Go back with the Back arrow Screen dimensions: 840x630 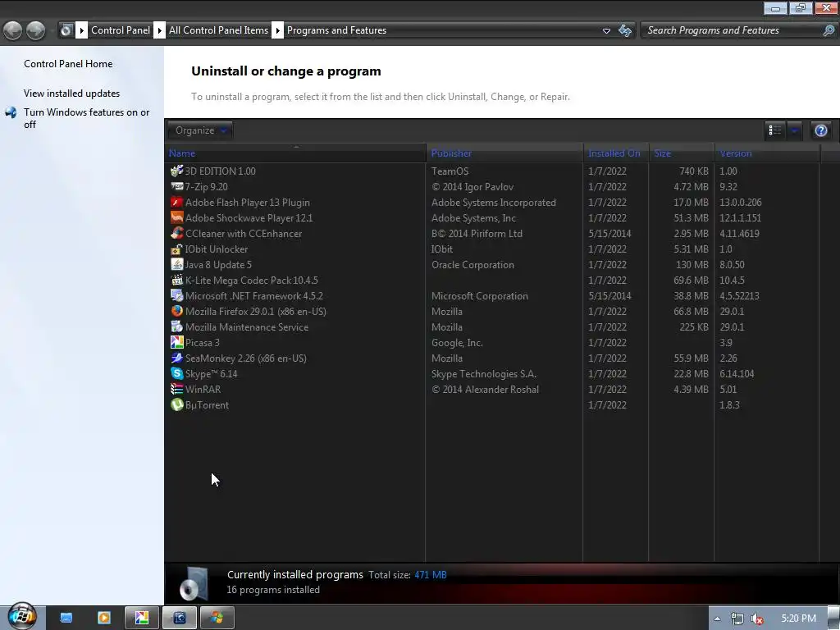(x=13, y=30)
